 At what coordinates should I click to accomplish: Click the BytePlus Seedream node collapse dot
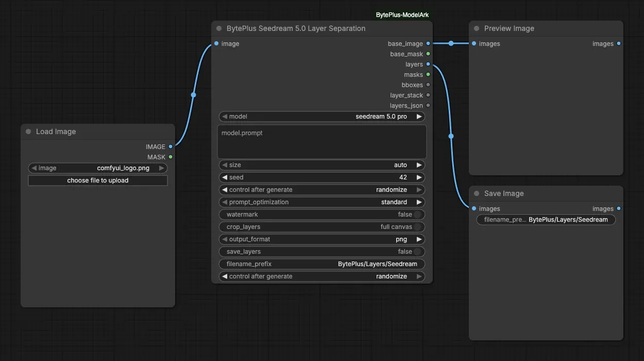pos(219,28)
